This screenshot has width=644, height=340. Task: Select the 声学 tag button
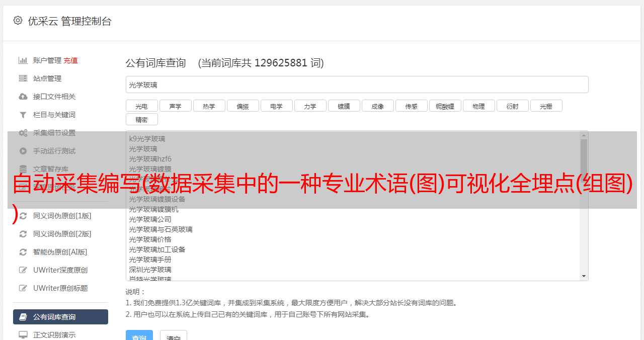pyautogui.click(x=175, y=106)
